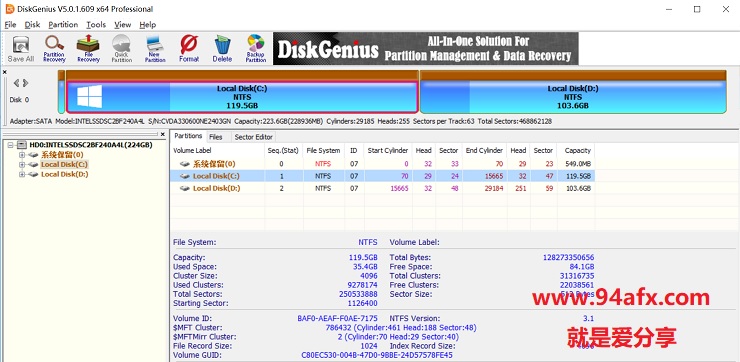
Task: Click the Save All toolbar icon
Action: [x=21, y=49]
